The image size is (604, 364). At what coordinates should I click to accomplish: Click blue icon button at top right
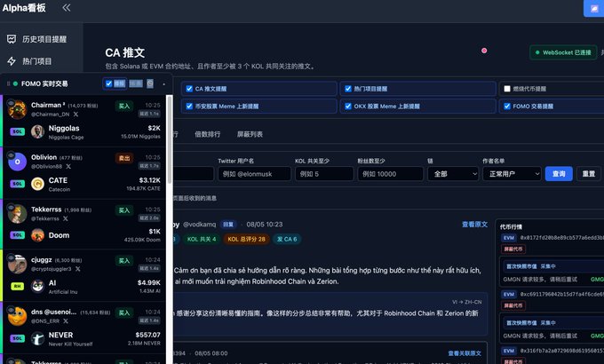pos(594,8)
